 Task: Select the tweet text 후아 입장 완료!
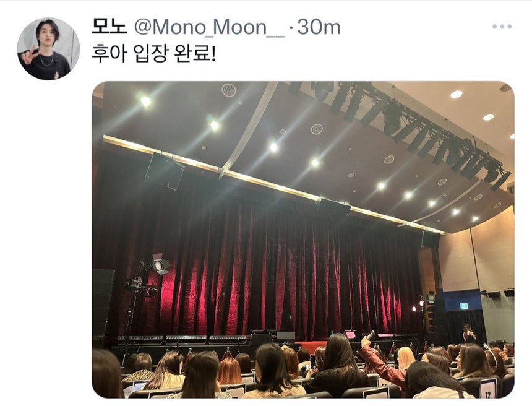153,54
